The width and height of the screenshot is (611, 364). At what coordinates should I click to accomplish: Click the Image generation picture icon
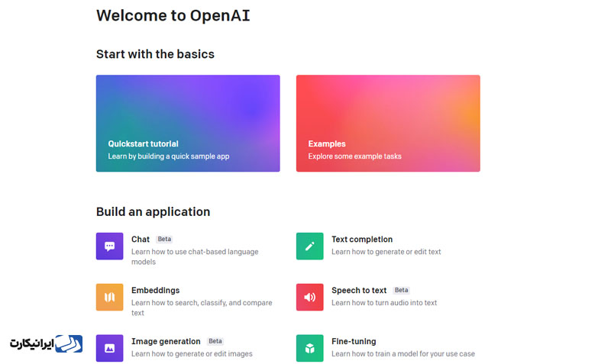109,348
